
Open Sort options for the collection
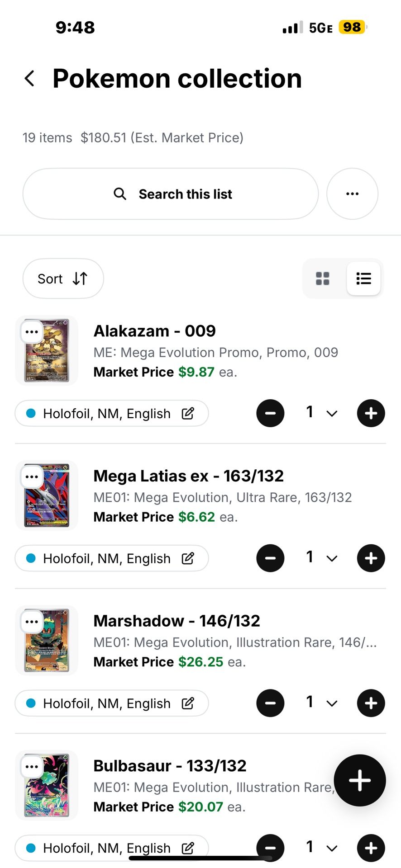[x=63, y=278]
